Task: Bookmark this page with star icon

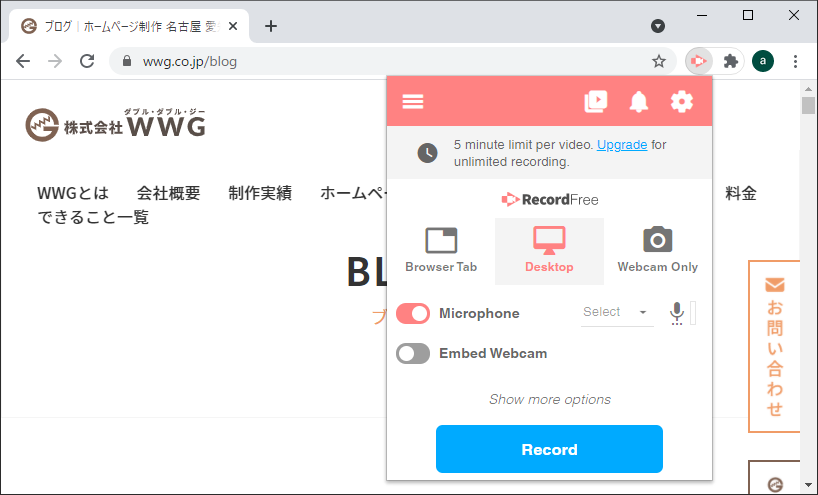Action: coord(659,61)
